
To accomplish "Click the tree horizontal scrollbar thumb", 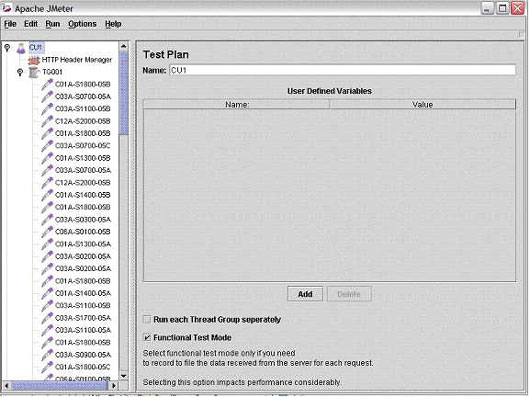I will coord(60,386).
